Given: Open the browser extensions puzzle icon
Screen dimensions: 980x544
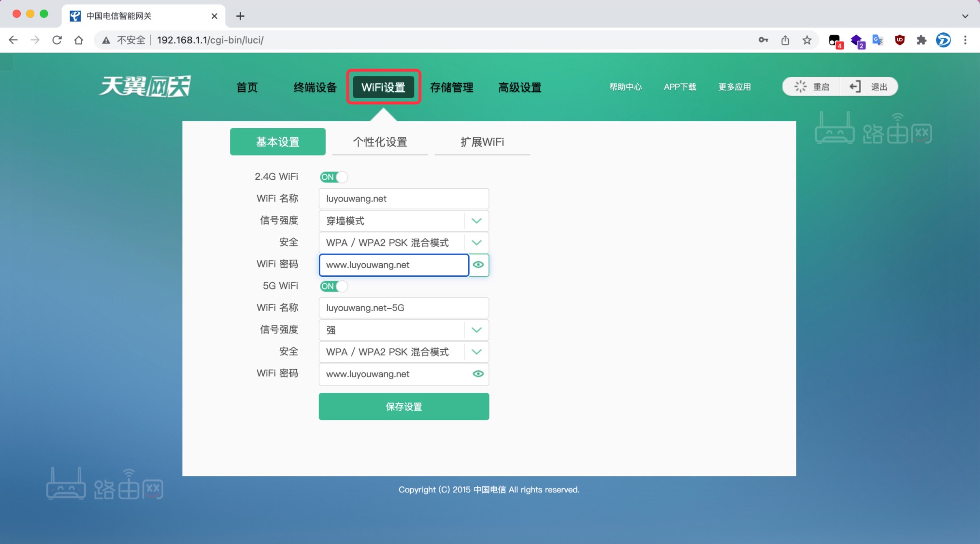Looking at the screenshot, I should pyautogui.click(x=922, y=40).
